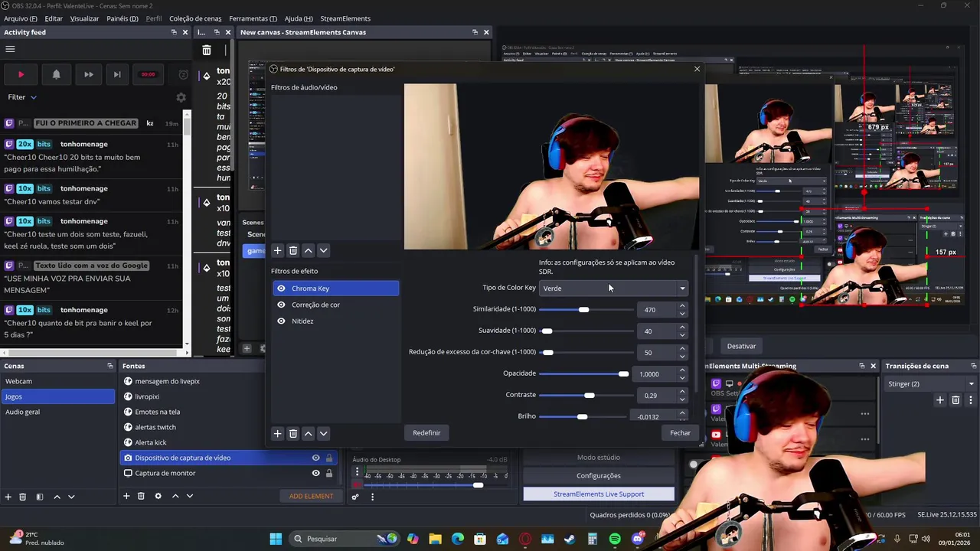This screenshot has width=980, height=551.
Task: Click the Desativar button
Action: (741, 346)
